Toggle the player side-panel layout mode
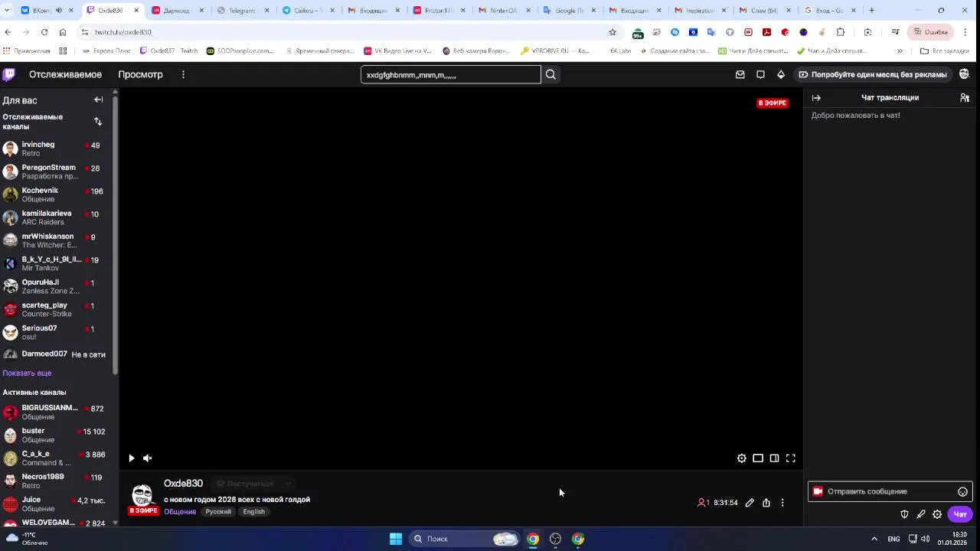 [x=774, y=458]
